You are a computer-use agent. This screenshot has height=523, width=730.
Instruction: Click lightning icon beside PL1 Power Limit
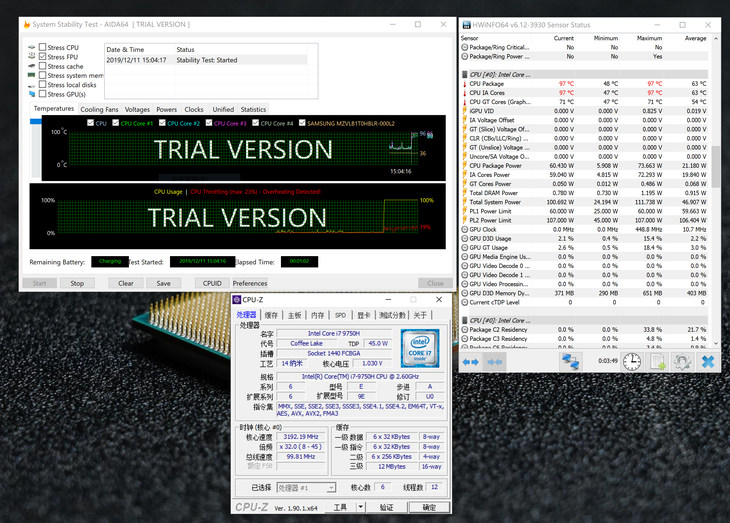click(x=465, y=211)
